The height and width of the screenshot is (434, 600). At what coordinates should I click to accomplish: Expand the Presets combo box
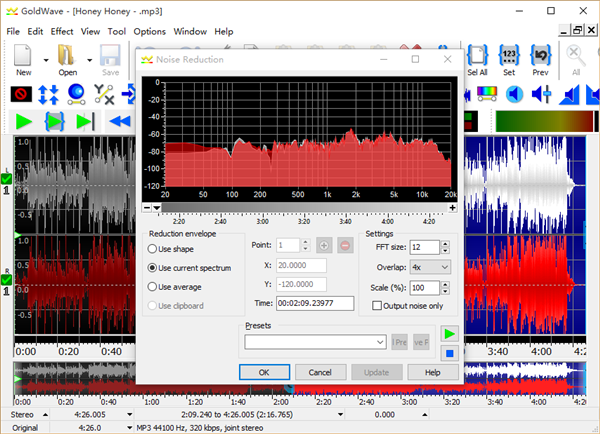click(x=380, y=342)
